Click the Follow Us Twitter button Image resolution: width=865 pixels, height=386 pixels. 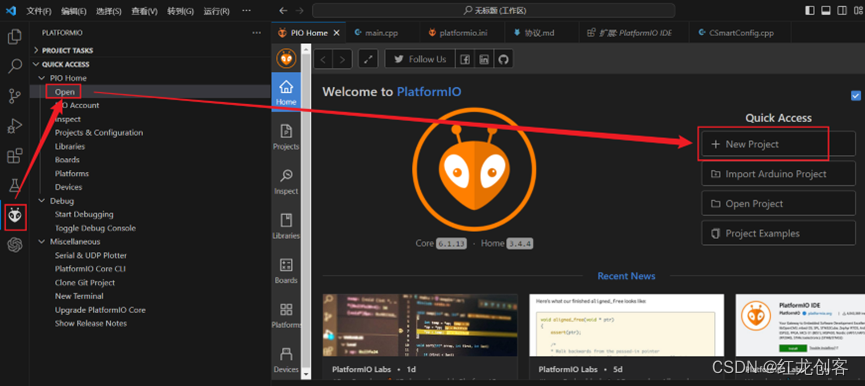(x=420, y=59)
